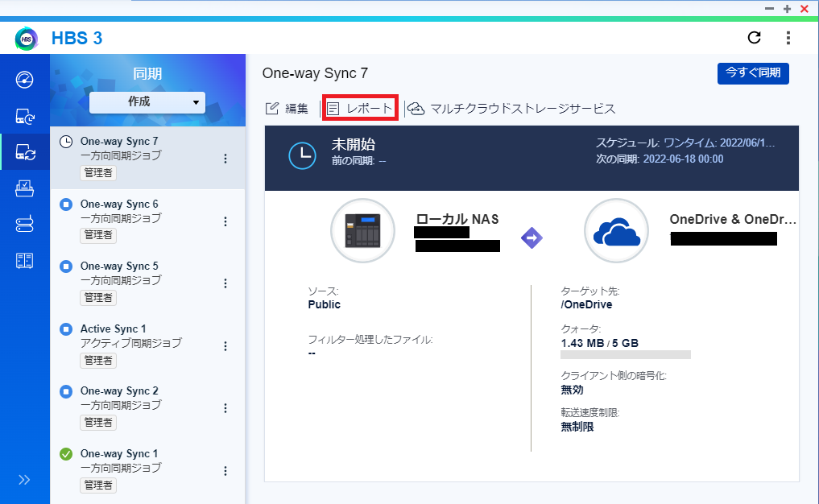Viewport: 819px width, 504px height.
Task: Refresh using the circular arrow icon
Action: point(755,38)
